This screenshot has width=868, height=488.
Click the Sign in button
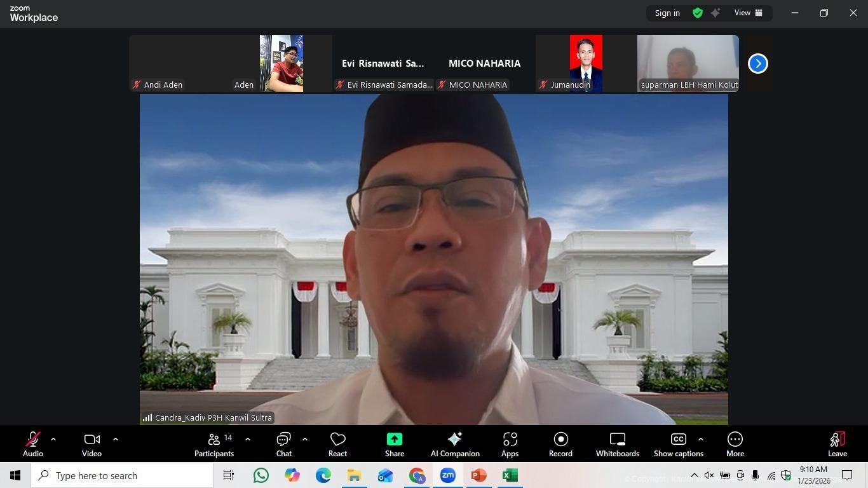pyautogui.click(x=667, y=13)
